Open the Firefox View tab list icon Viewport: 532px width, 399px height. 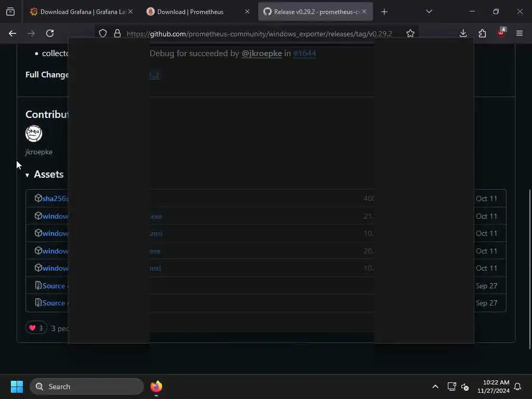(x=10, y=11)
